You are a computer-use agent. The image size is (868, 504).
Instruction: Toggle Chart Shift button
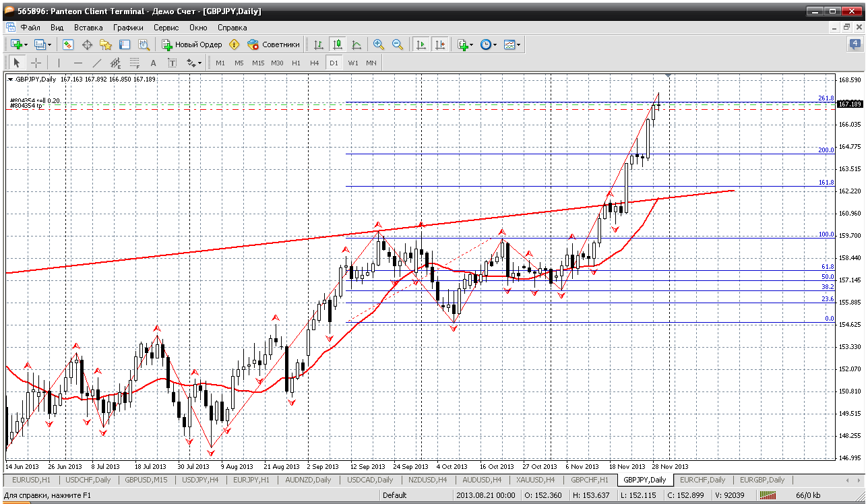440,44
